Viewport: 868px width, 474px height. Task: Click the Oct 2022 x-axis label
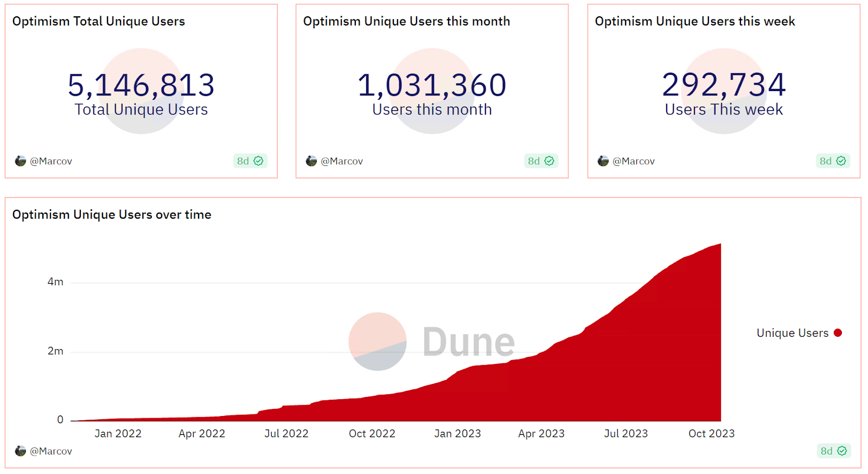point(372,434)
